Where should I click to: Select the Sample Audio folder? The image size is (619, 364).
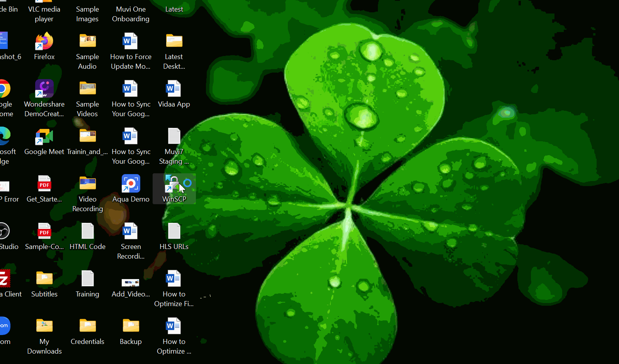pos(87,42)
